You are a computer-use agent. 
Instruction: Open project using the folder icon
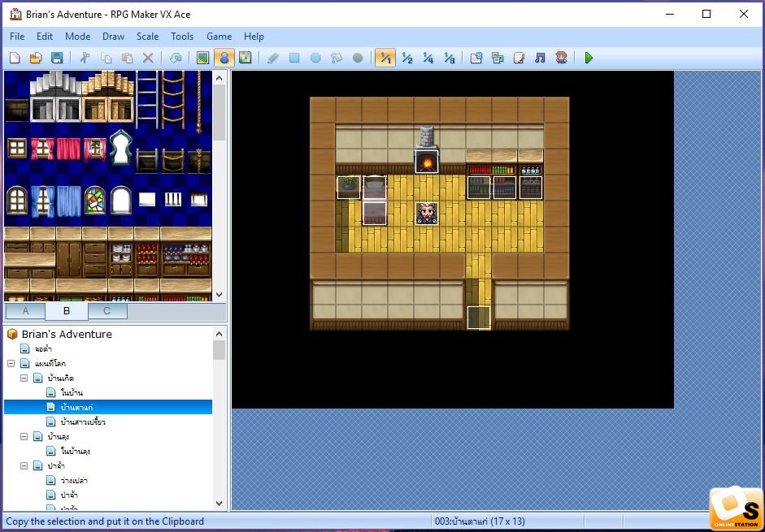pyautogui.click(x=36, y=58)
